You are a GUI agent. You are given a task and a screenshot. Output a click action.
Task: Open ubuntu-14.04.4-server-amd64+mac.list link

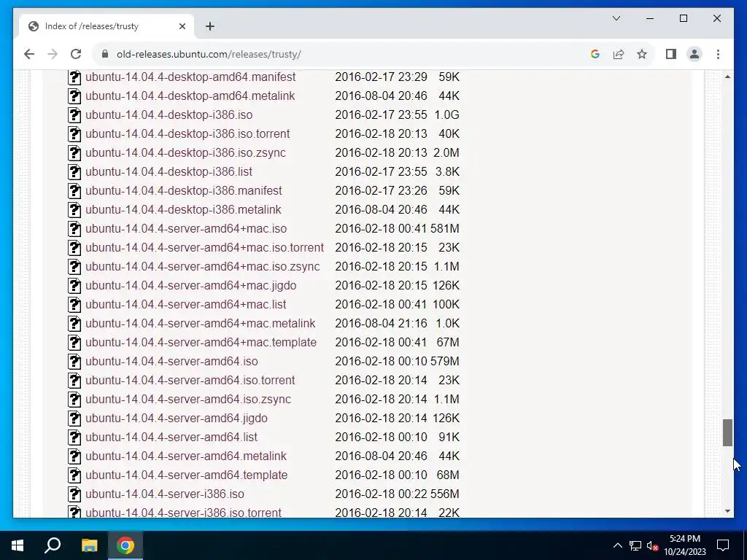pos(186,304)
